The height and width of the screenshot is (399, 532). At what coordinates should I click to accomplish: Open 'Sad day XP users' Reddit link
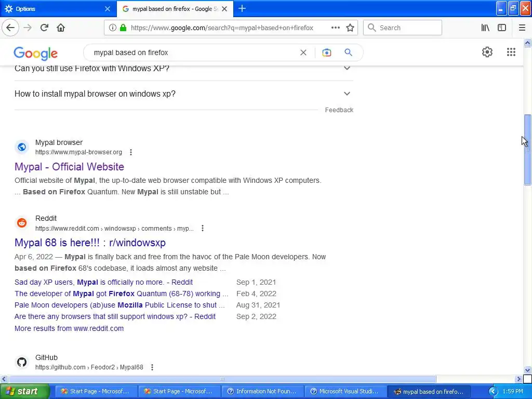[x=103, y=282]
